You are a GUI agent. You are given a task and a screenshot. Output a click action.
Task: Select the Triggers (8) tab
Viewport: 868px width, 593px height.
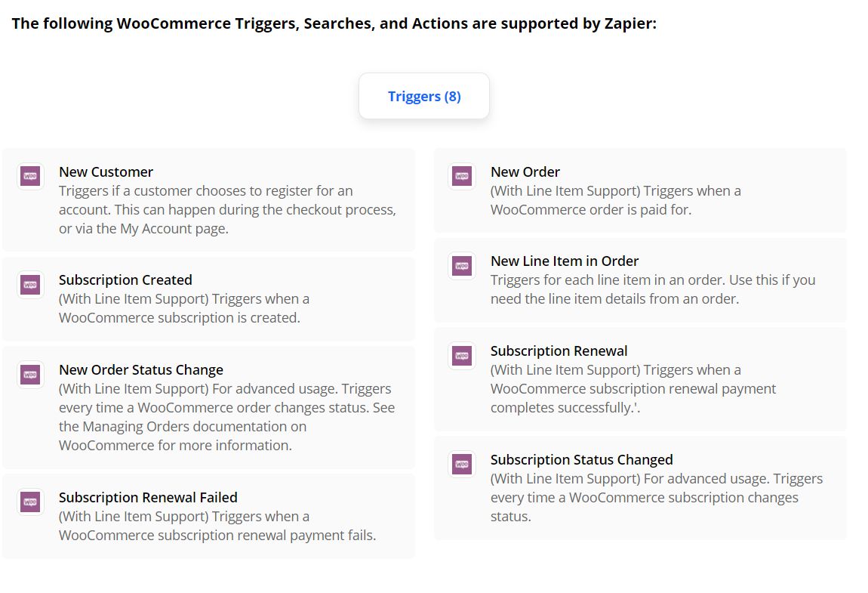pyautogui.click(x=424, y=96)
